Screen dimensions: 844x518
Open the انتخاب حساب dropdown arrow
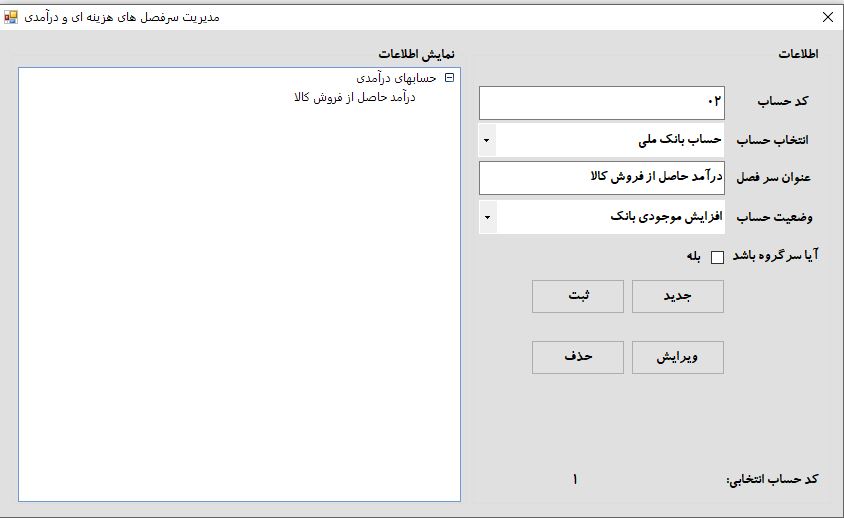click(487, 140)
